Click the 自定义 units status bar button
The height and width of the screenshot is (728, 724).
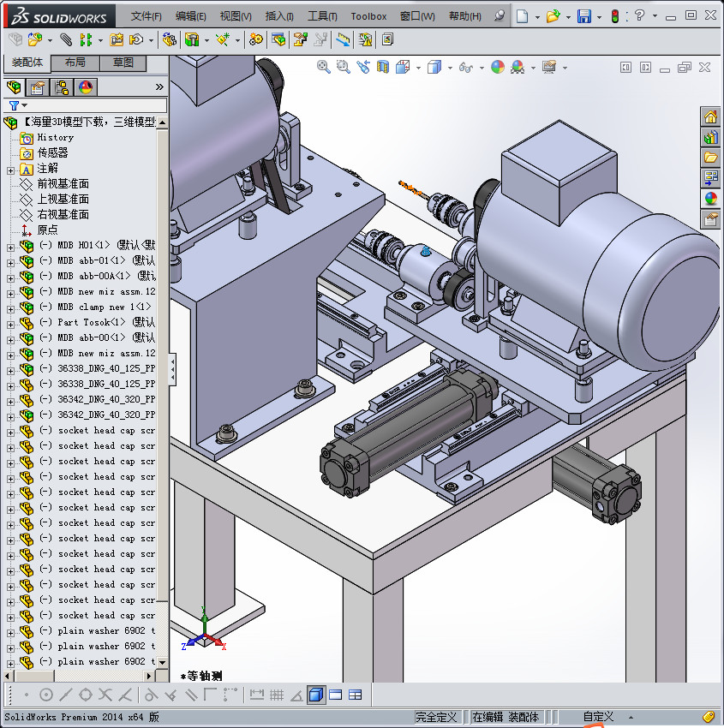(598, 717)
